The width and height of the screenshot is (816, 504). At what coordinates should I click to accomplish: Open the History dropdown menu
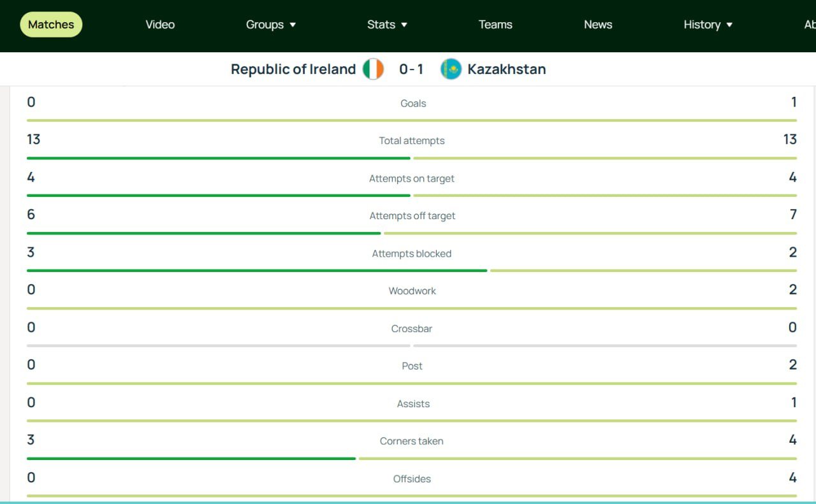708,25
